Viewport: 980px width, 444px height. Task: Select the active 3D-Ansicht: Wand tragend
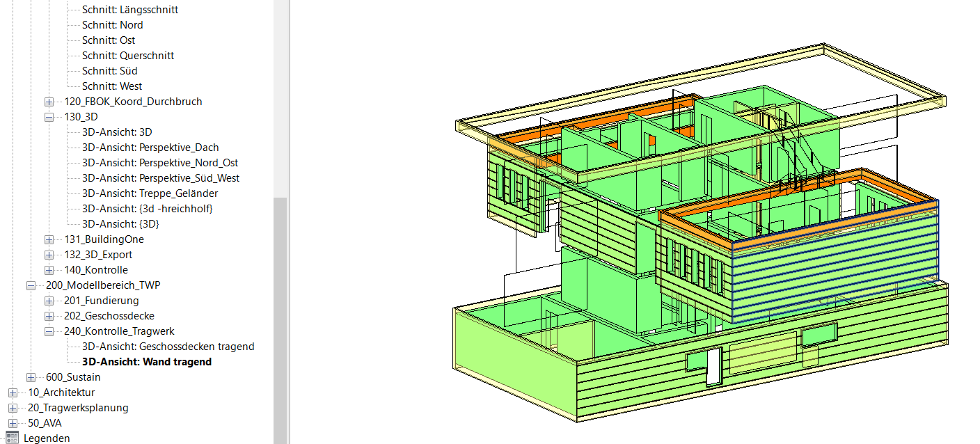coord(146,362)
